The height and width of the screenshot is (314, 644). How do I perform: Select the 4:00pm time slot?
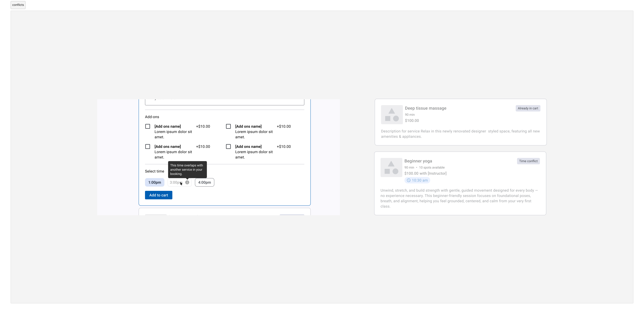point(204,182)
